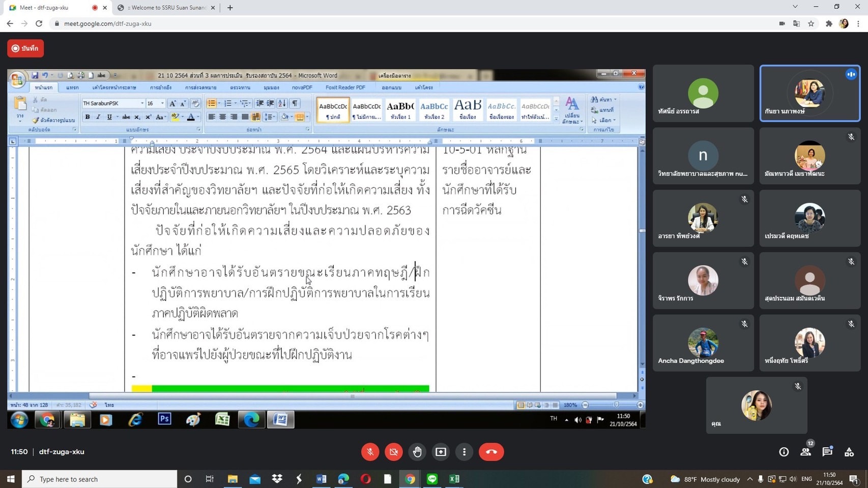Expand Windows system tray hidden icons
The height and width of the screenshot is (488, 868).
click(749, 479)
